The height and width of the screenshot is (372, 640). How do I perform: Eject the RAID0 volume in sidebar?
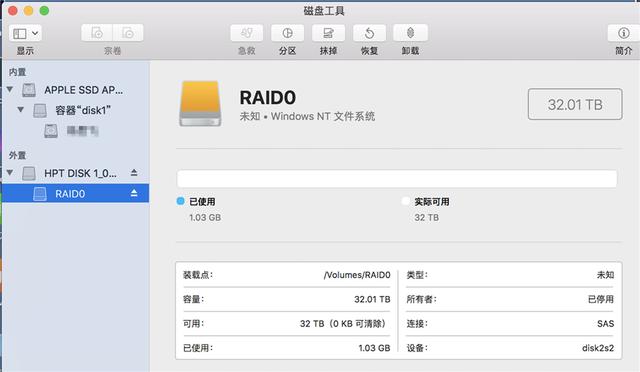134,193
